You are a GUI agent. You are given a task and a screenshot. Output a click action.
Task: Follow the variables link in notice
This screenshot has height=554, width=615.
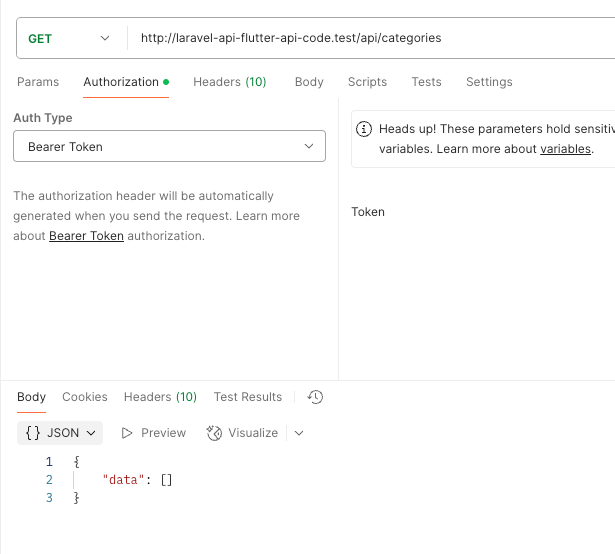(x=565, y=149)
